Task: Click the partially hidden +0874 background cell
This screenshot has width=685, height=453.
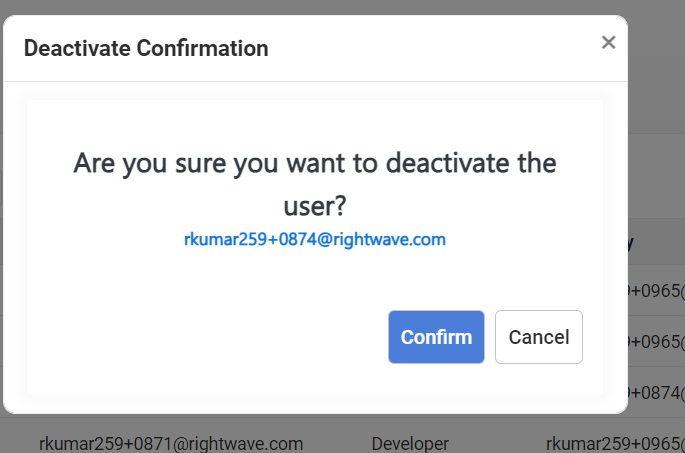Action: click(657, 393)
